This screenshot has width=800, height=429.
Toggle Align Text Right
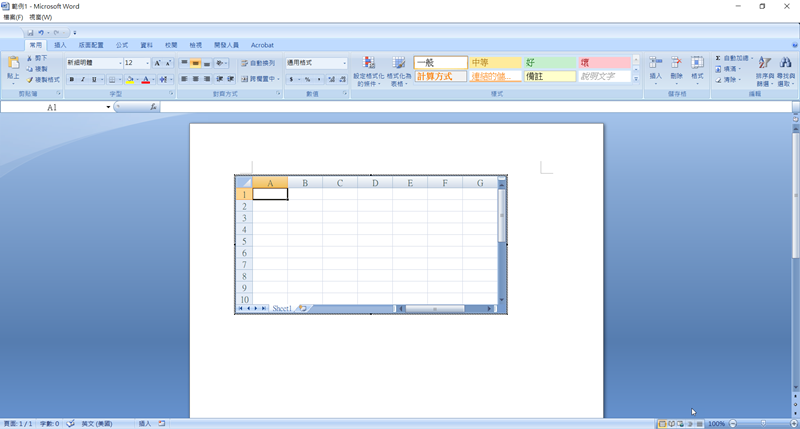tap(207, 79)
